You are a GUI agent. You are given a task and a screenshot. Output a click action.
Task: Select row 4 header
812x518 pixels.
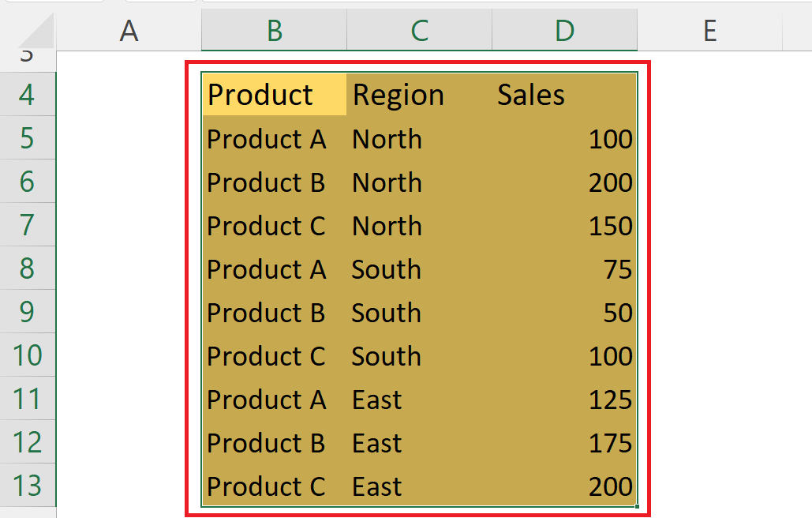tap(28, 94)
